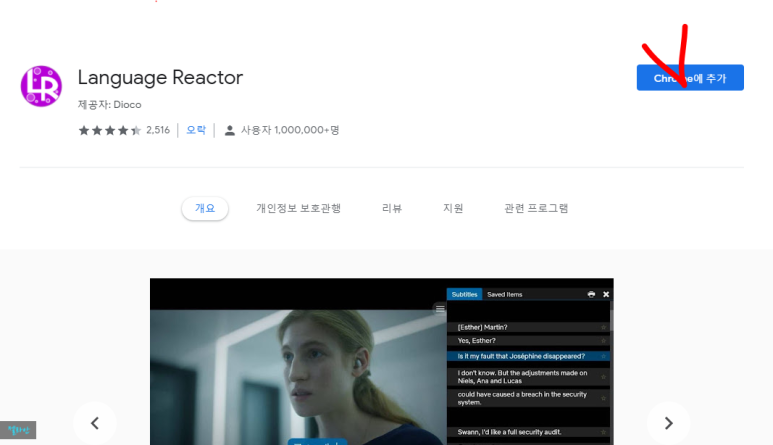
Task: Select the Subtitles tab in preview
Action: (x=464, y=294)
